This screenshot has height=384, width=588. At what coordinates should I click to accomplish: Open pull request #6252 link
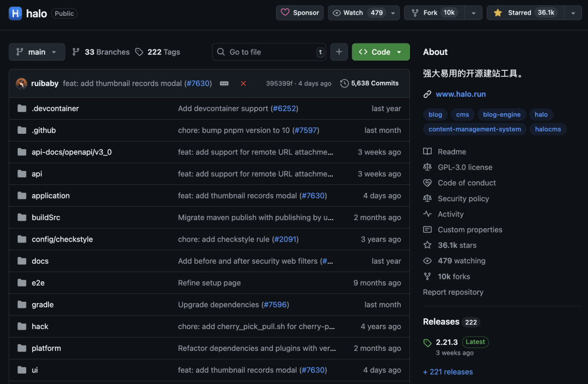pyautogui.click(x=284, y=108)
